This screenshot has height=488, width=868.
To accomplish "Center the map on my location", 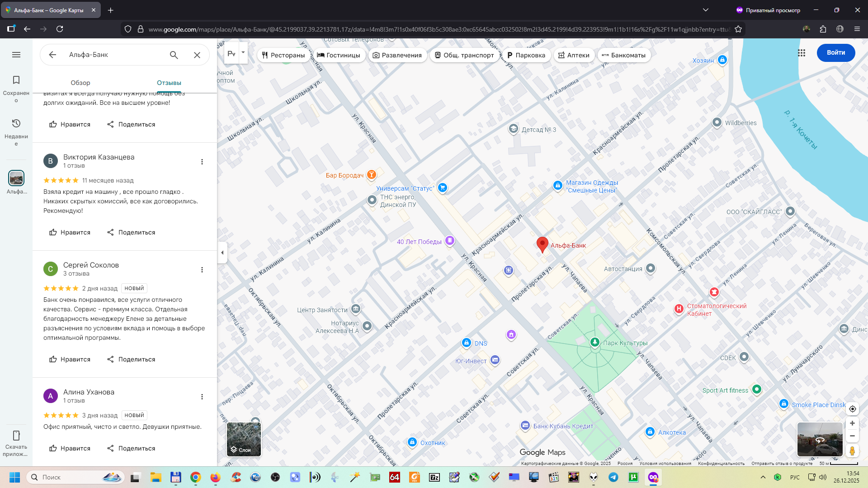I will click(852, 409).
